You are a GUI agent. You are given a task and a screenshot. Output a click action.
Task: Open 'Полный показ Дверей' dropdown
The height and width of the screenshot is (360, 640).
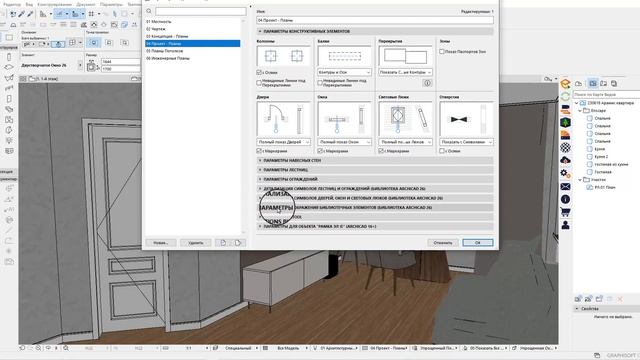[x=283, y=142]
